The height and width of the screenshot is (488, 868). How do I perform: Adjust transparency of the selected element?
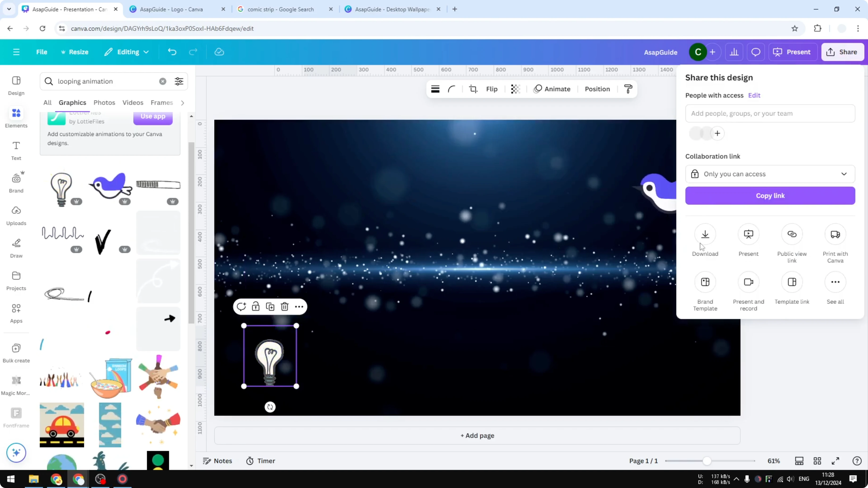coord(515,89)
